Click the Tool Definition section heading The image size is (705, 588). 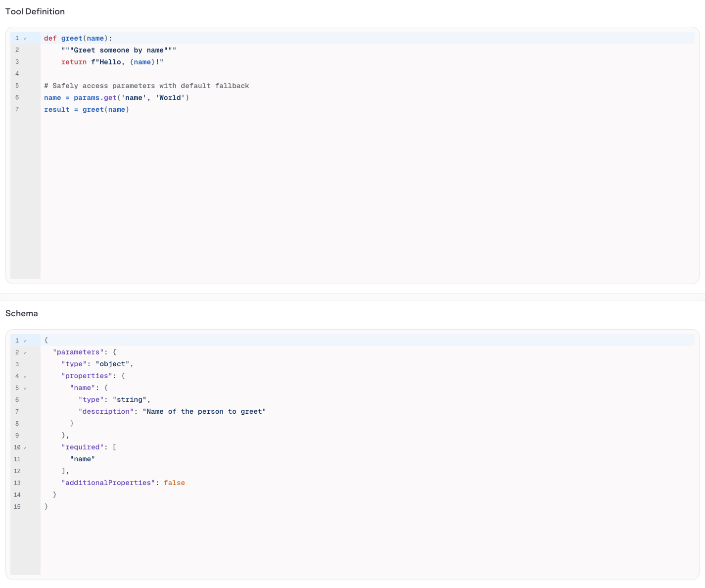coord(35,11)
